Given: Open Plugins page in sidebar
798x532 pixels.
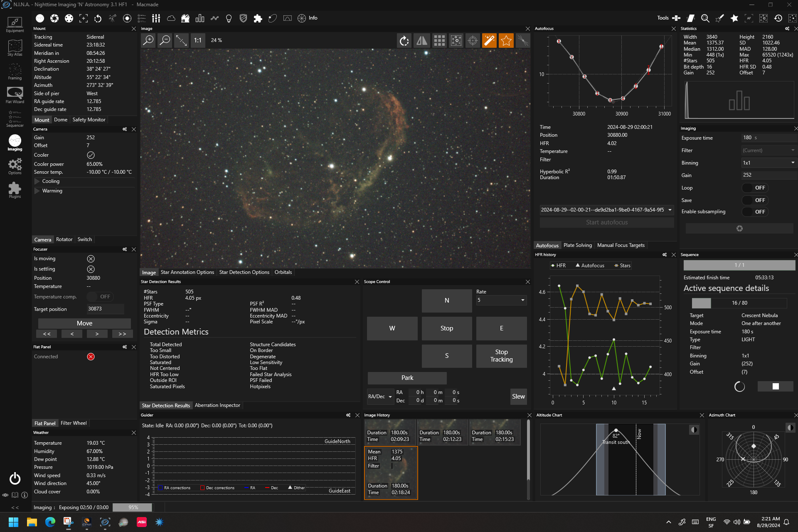Looking at the screenshot, I should pyautogui.click(x=15, y=190).
